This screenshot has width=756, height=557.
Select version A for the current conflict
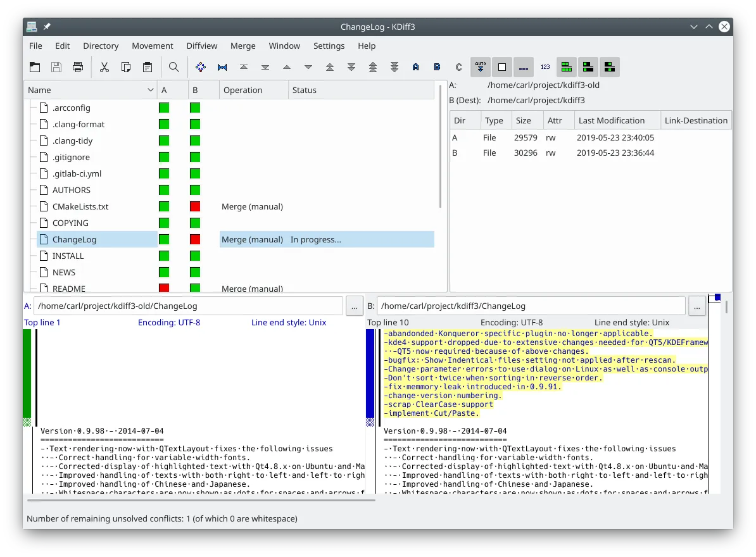(415, 66)
